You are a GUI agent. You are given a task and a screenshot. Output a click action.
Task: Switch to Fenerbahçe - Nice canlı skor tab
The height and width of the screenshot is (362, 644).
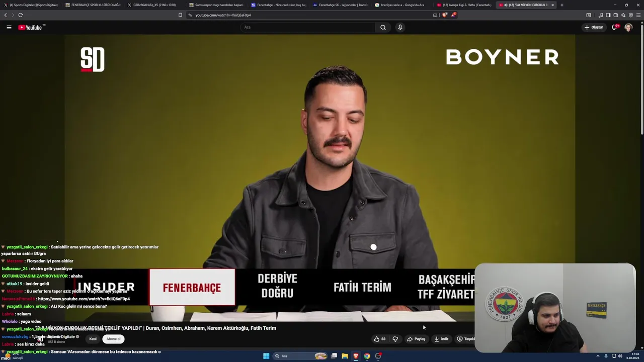pyautogui.click(x=279, y=5)
